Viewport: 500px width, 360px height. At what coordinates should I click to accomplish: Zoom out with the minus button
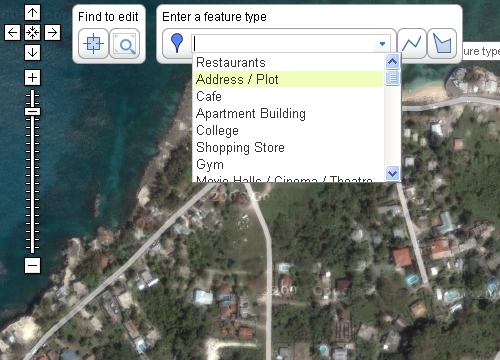[32, 266]
